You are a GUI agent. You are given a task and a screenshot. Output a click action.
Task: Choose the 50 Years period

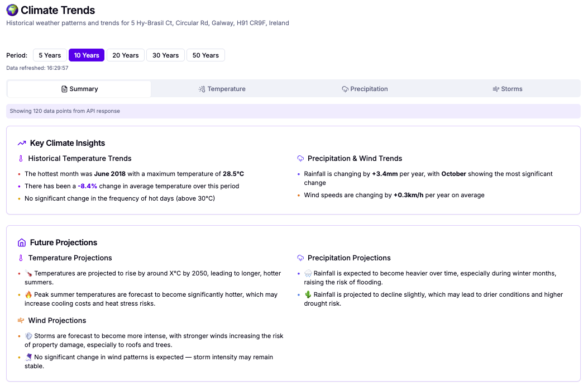[x=205, y=55]
